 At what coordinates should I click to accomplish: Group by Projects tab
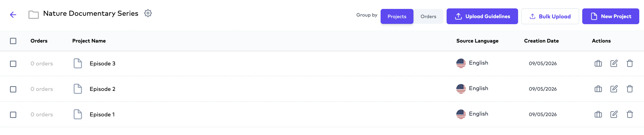(397, 16)
